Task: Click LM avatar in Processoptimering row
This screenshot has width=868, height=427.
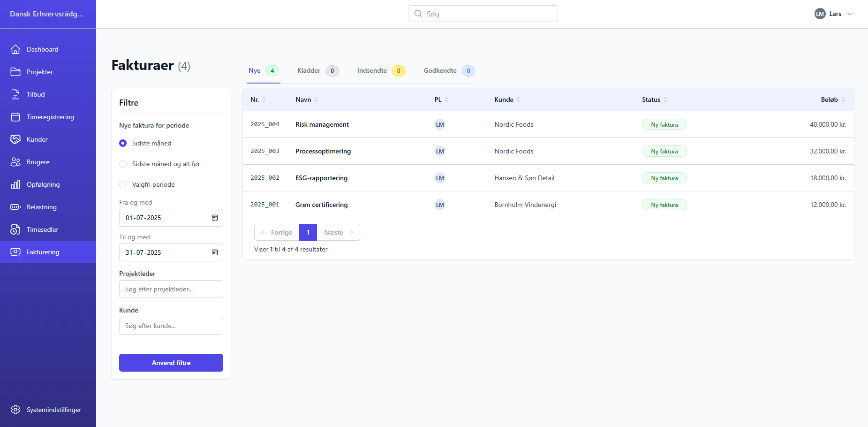Action: coord(440,151)
